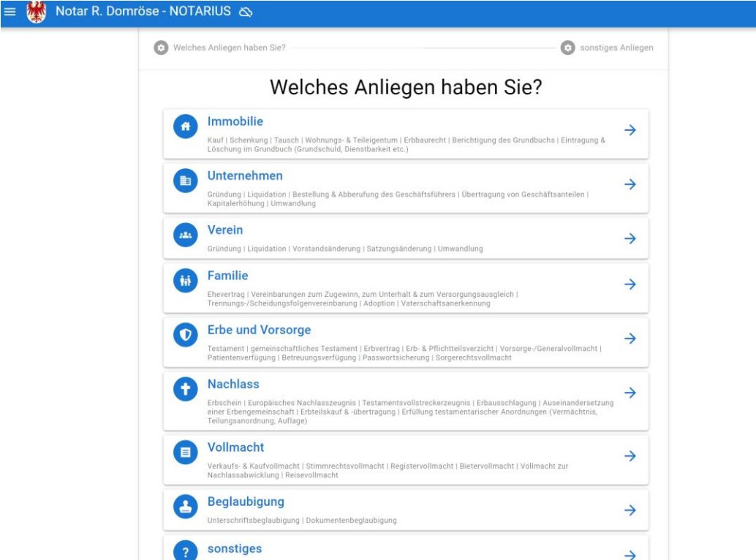This screenshot has width=756, height=560.
Task: Select the 'sonstiges Anliegen' stepper step
Action: 607,48
